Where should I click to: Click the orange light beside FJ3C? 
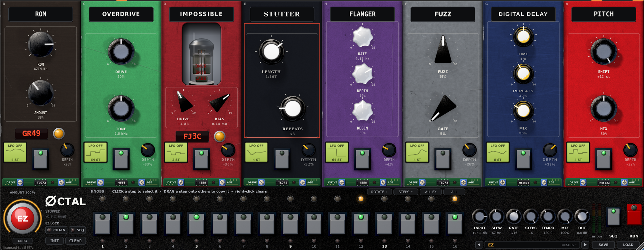point(220,136)
